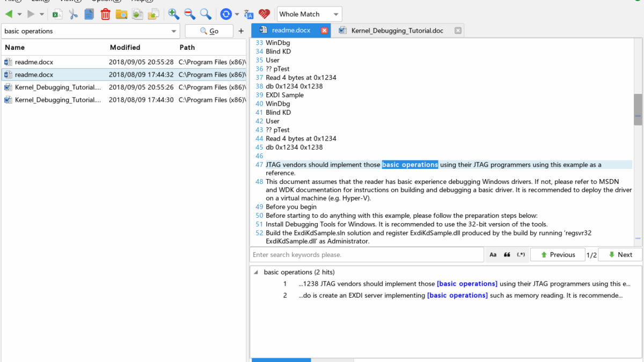
Task: Click the red heart donate icon
Action: pos(264,14)
